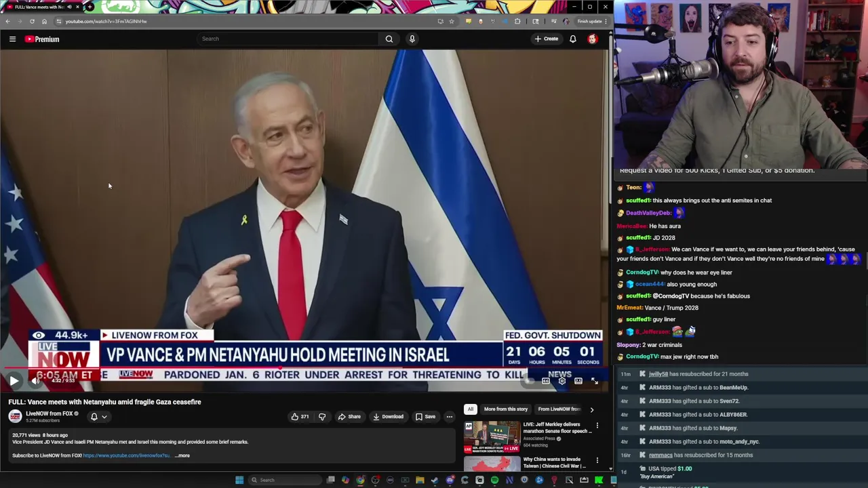Viewport: 868px width, 488px height.
Task: Like the video with thumbs-up 371
Action: point(300,417)
